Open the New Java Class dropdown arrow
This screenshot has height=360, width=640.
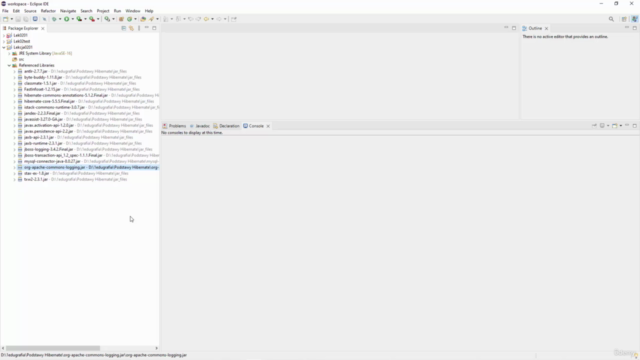tap(136, 19)
